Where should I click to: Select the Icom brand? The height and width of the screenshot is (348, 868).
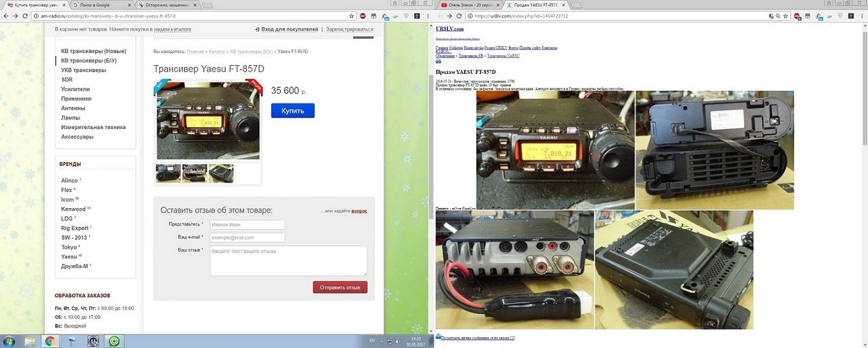point(67,199)
